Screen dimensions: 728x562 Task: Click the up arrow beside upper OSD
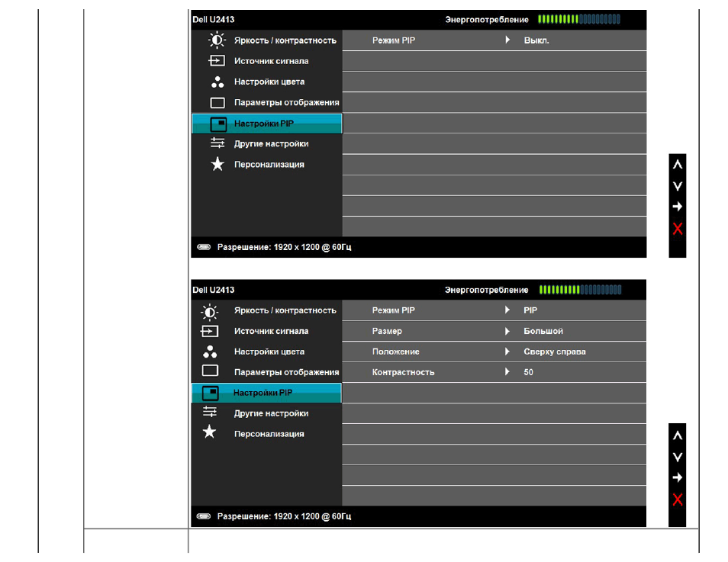(678, 164)
